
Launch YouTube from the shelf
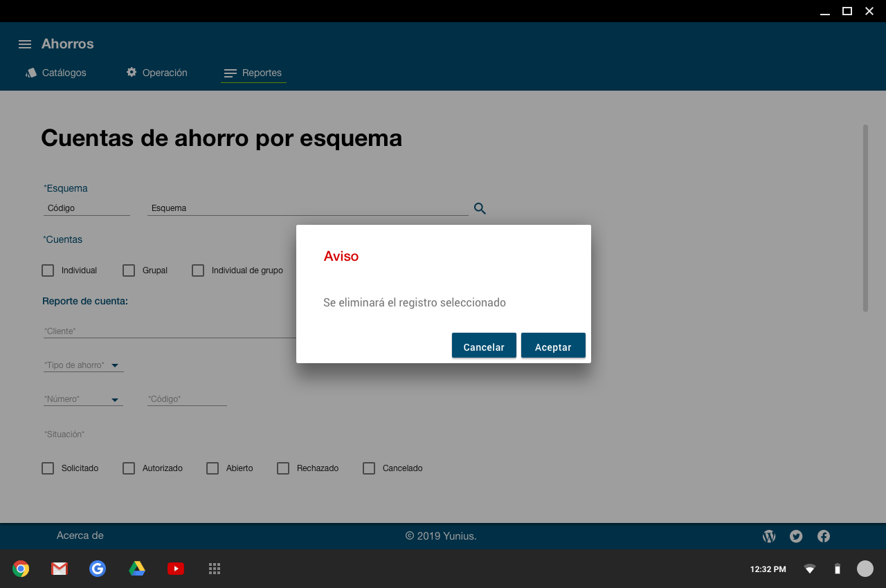point(176,569)
